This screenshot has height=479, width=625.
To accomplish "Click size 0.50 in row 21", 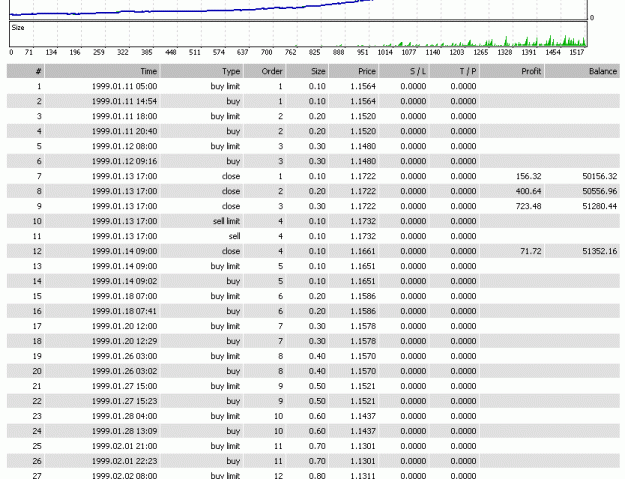I will click(x=317, y=387).
